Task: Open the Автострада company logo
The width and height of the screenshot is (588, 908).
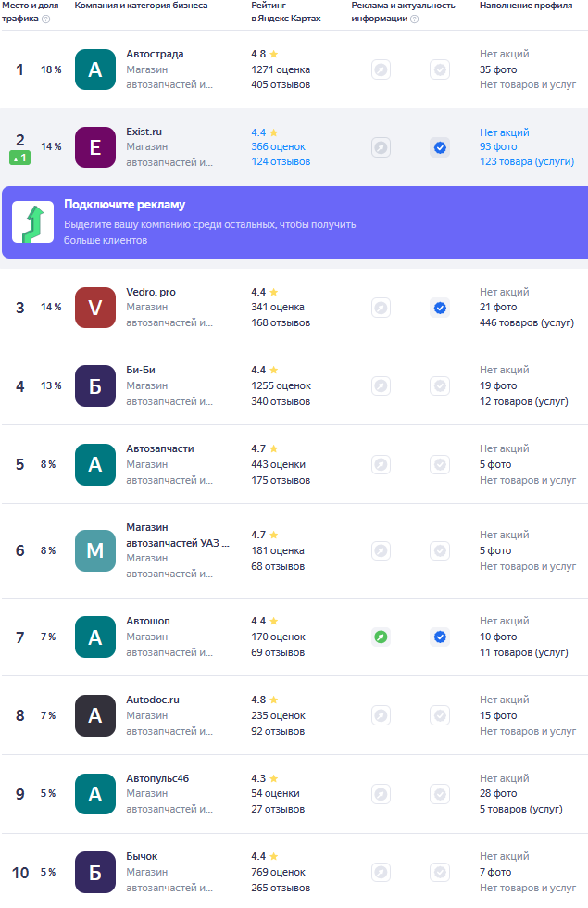Action: pos(95,69)
